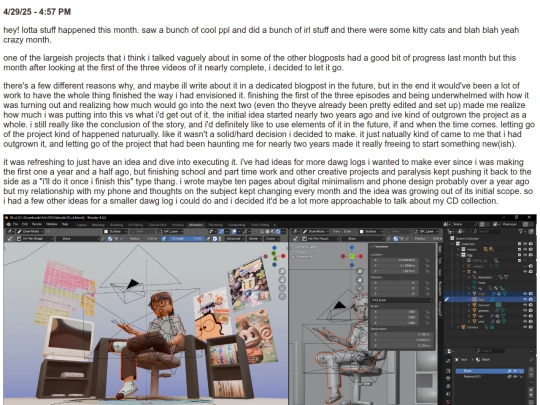The height and width of the screenshot is (405, 540).
Task: Open the Help menu
Action: [x=65, y=225]
